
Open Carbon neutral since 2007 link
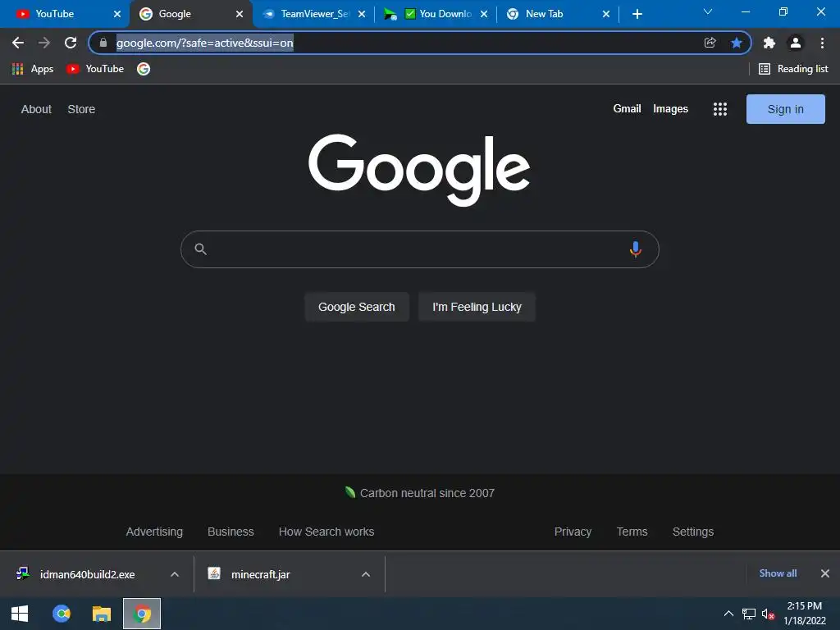(x=420, y=493)
